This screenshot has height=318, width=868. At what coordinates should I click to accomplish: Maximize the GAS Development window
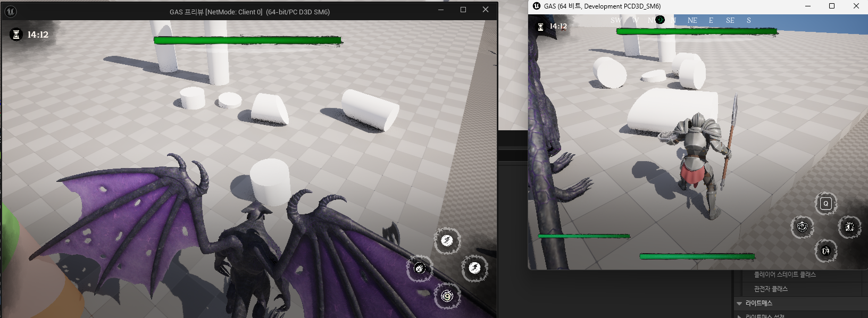[832, 6]
